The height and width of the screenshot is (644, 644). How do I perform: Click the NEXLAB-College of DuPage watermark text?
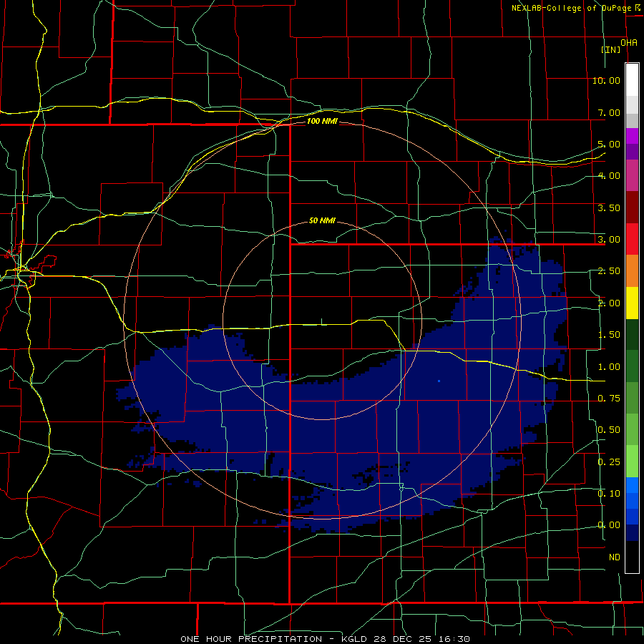coord(571,8)
